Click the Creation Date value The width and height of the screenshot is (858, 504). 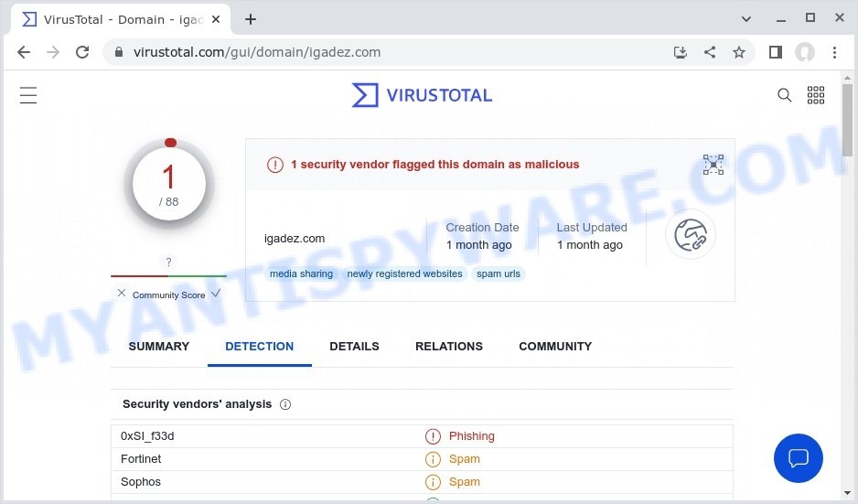pyautogui.click(x=478, y=245)
